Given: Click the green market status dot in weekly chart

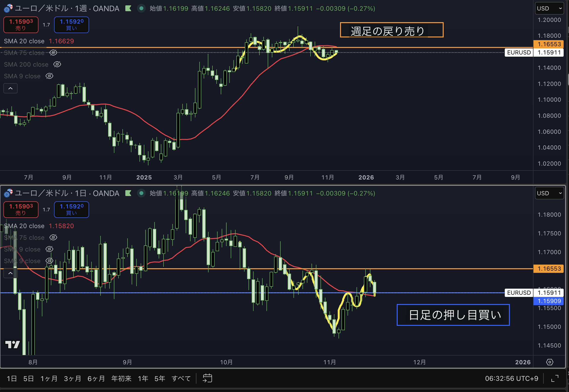Looking at the screenshot, I should click(x=141, y=8).
